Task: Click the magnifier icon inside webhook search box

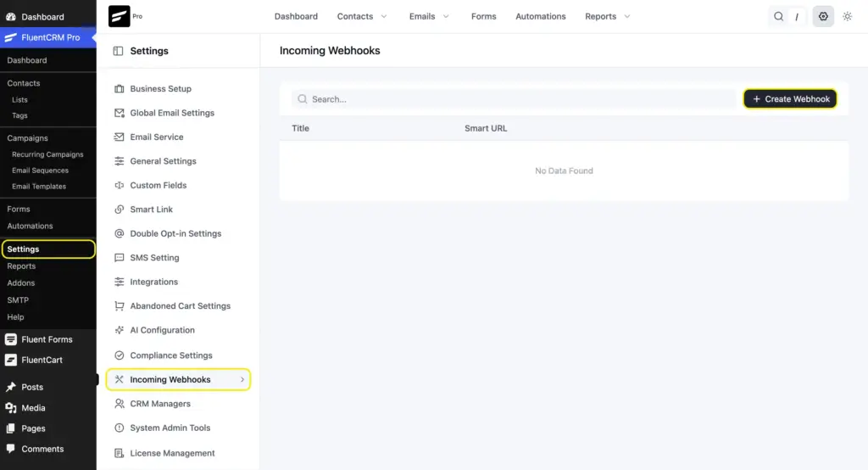Action: [x=303, y=99]
